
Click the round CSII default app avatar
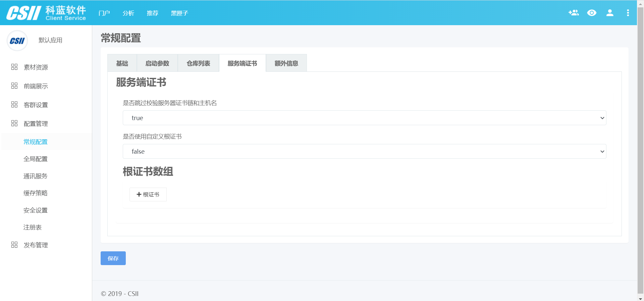coord(17,41)
